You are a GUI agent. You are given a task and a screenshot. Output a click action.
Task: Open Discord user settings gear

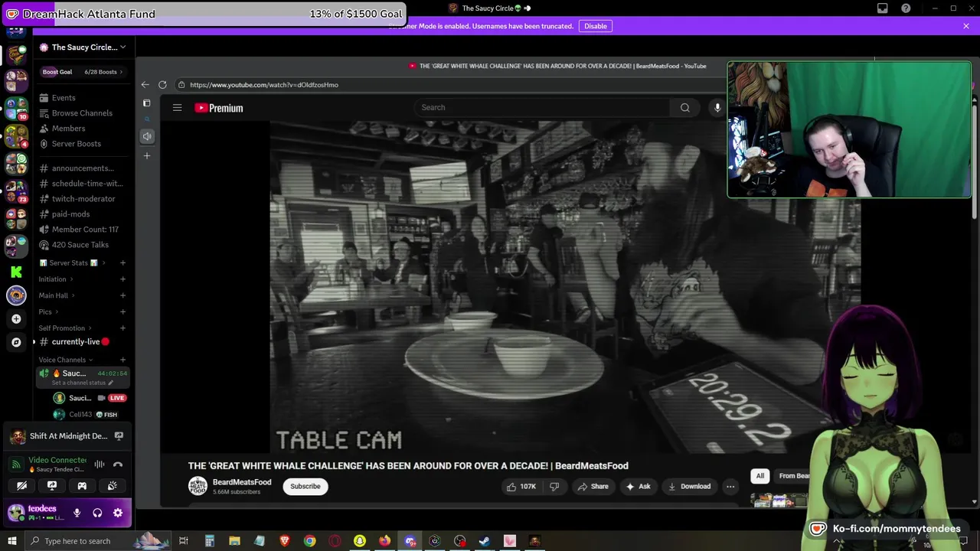[118, 513]
